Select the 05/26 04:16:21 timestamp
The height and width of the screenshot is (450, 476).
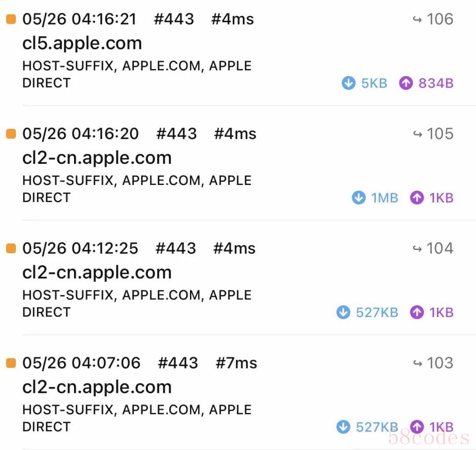79,19
